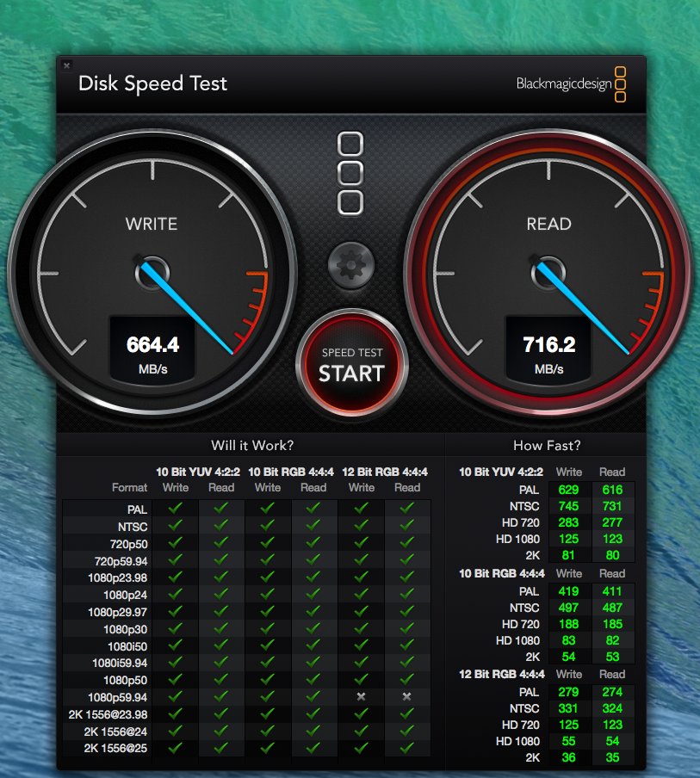Click 1080p23.98 12 Bit RGB Write checkmark
The image size is (700, 778).
click(361, 577)
